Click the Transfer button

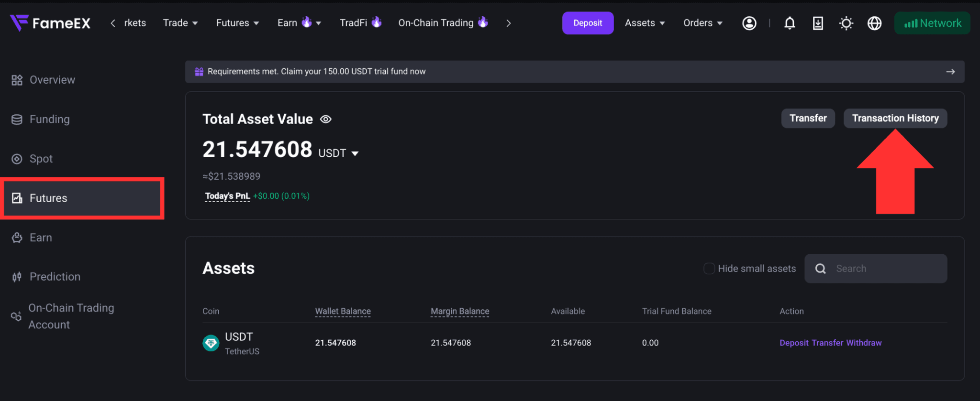pyautogui.click(x=808, y=119)
